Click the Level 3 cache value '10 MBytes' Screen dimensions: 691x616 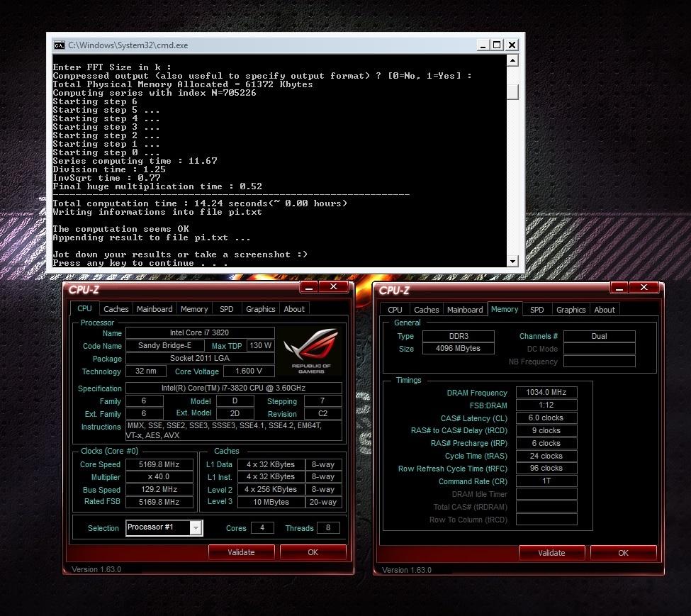[271, 502]
